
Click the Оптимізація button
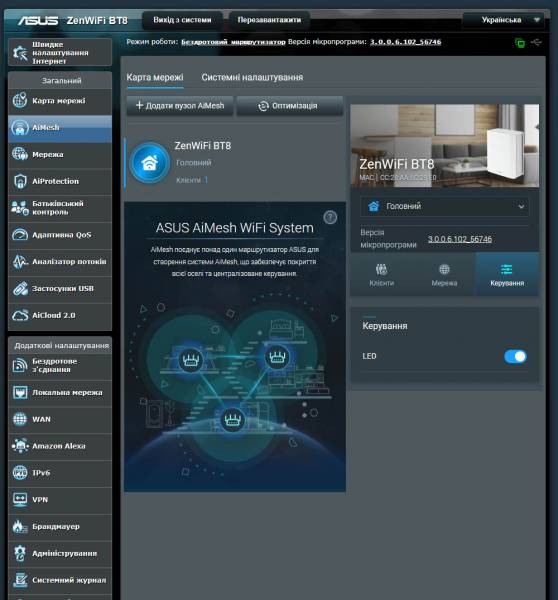click(290, 106)
